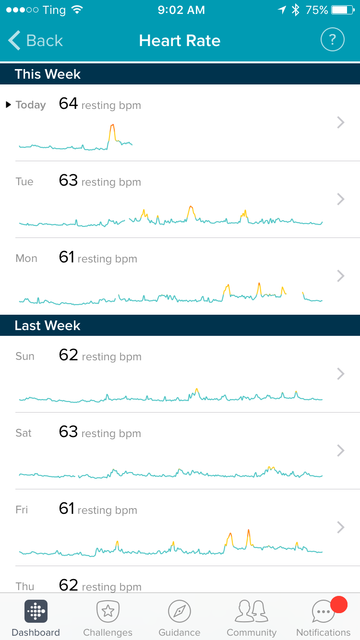Expand Today's heart rate details chevron

pos(341,122)
